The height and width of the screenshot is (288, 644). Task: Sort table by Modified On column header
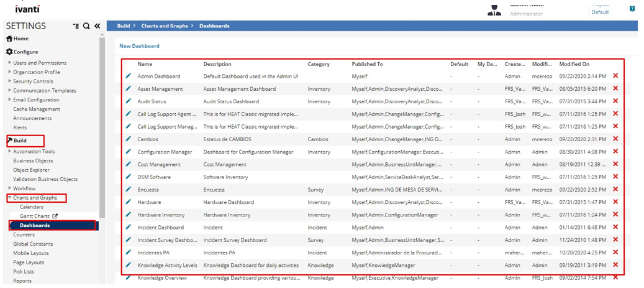coord(574,64)
